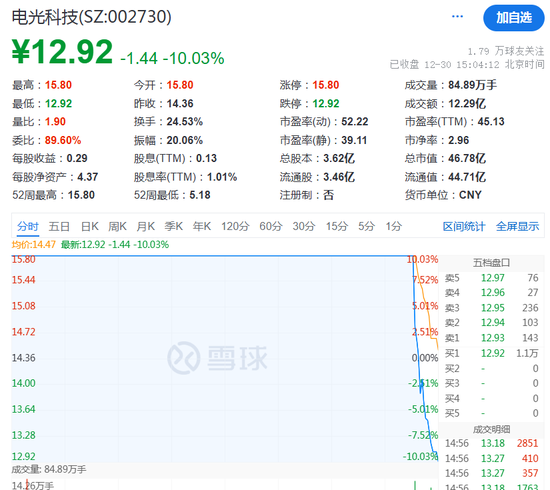This screenshot has height=490, width=550.
Task: Switch to the 五日 chart tab
Action: point(59,226)
